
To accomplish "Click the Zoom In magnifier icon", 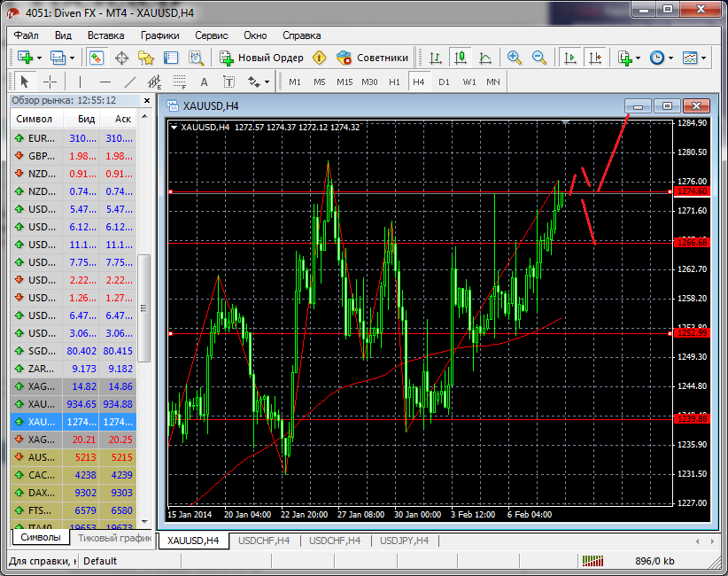I will [514, 58].
